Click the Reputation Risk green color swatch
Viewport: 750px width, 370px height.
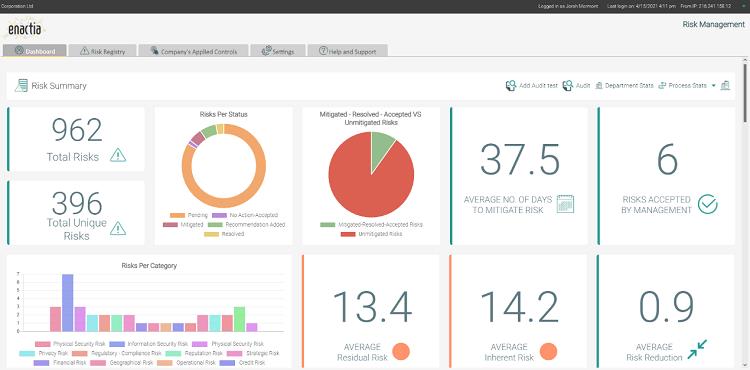point(173,354)
